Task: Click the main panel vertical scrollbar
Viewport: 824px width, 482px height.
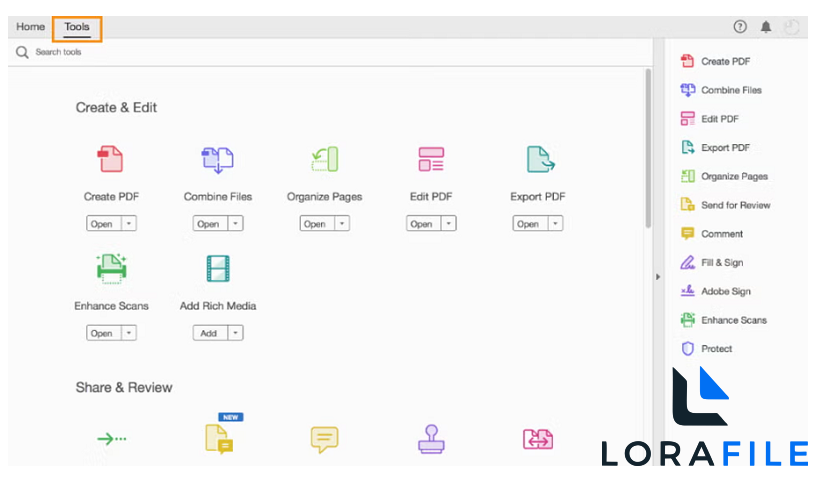Action: pos(648,148)
